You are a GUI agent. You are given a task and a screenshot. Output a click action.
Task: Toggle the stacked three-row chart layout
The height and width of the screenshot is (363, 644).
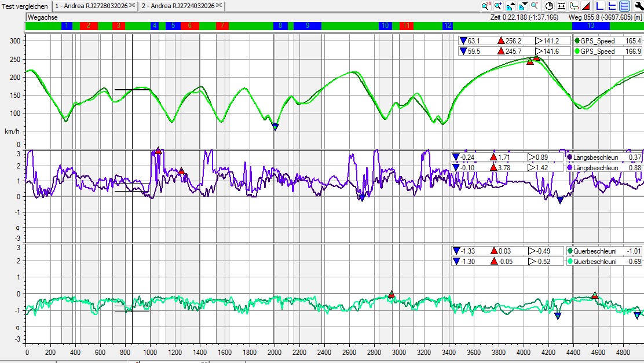pyautogui.click(x=624, y=6)
